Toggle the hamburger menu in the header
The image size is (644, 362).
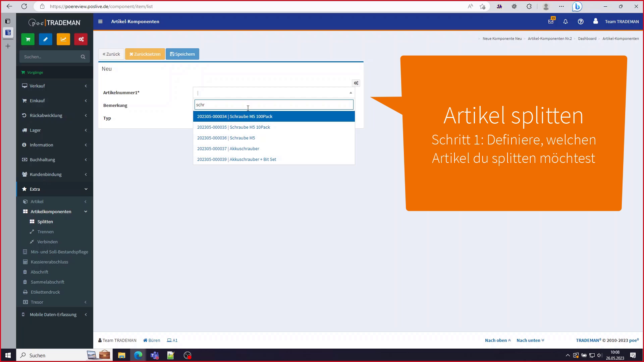click(x=100, y=21)
